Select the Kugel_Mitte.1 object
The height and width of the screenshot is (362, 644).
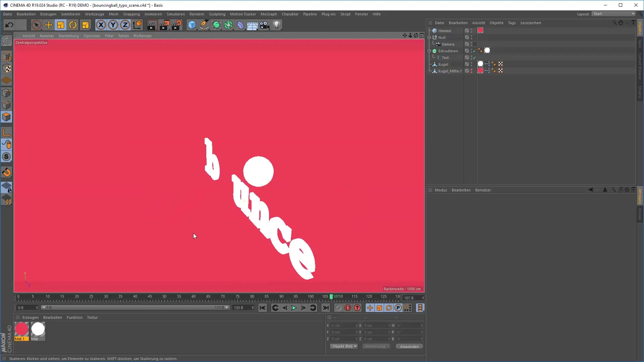450,71
